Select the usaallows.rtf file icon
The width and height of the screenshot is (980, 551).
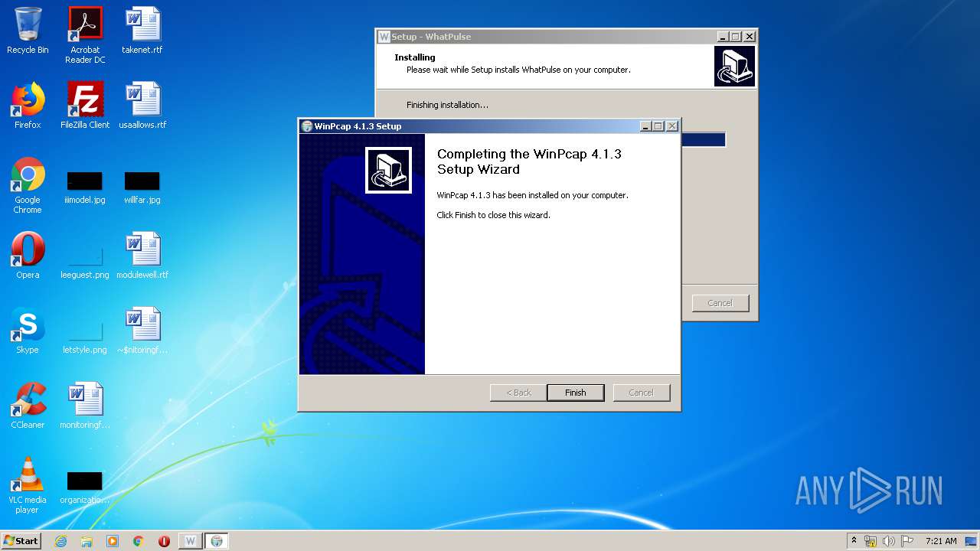point(142,106)
